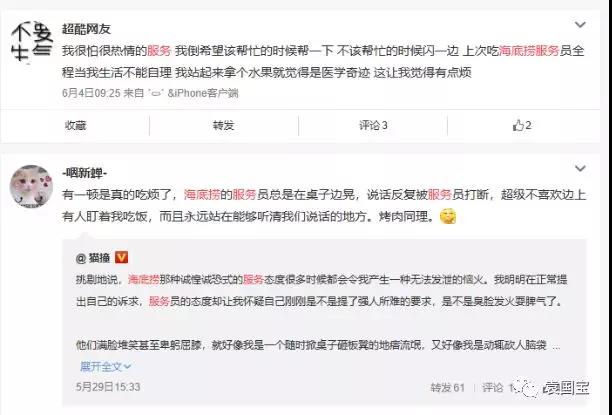Click 转发 to repost first post
The image size is (612, 415).
pyautogui.click(x=223, y=125)
